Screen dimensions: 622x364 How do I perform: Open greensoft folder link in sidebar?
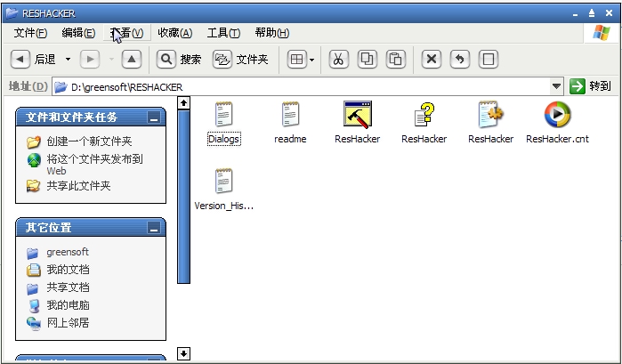(x=68, y=252)
